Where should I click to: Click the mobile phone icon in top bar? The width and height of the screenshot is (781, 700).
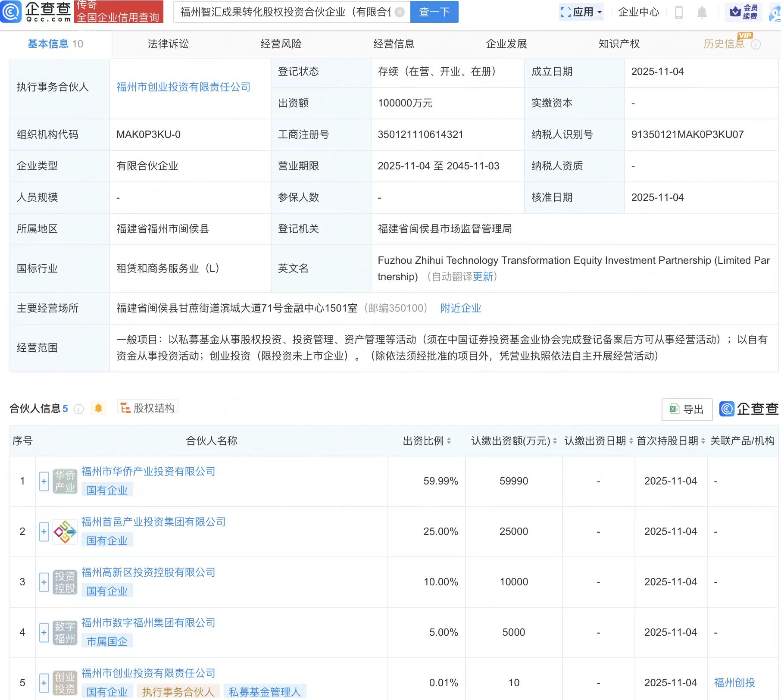tap(679, 12)
